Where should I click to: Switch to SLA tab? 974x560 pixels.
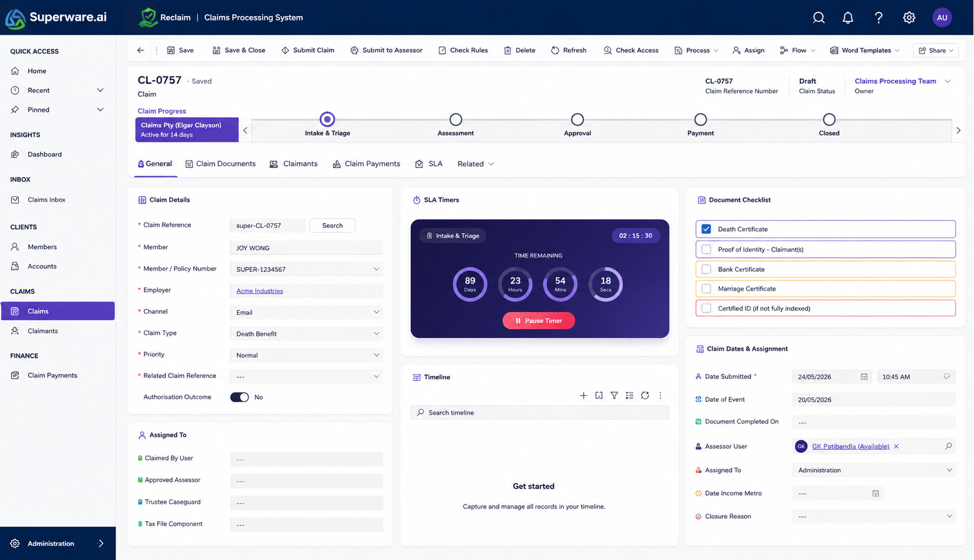point(429,164)
